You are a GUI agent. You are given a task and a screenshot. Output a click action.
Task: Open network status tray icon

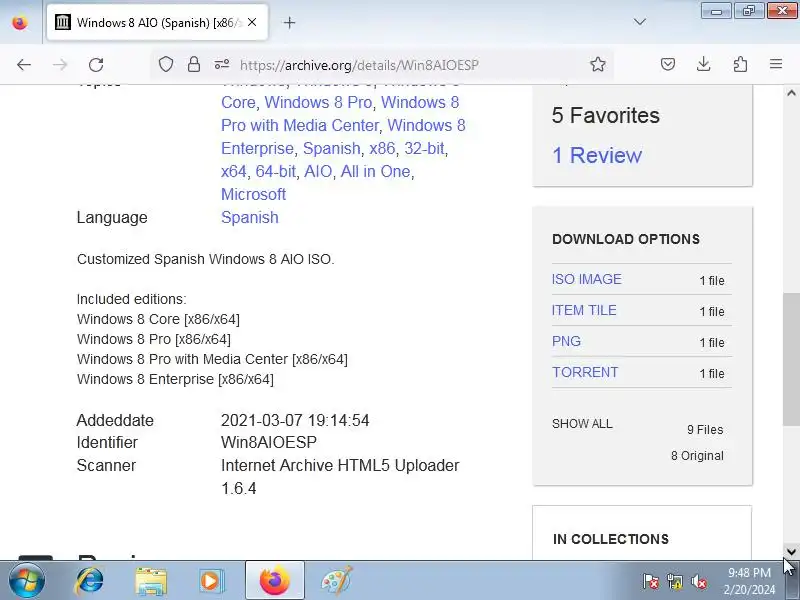674,582
